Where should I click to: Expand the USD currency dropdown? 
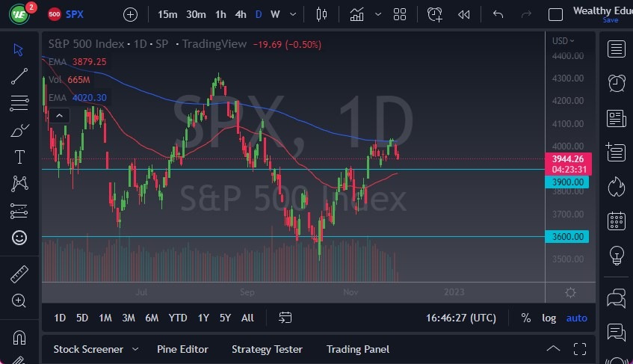[563, 41]
